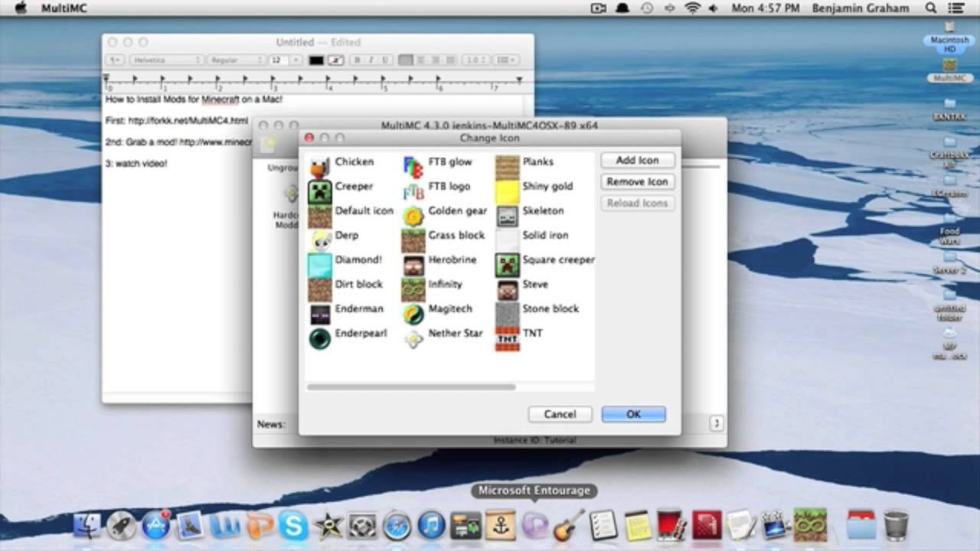The width and height of the screenshot is (980, 551).
Task: Click the black text color swatch in TextEdit
Action: pos(316,60)
